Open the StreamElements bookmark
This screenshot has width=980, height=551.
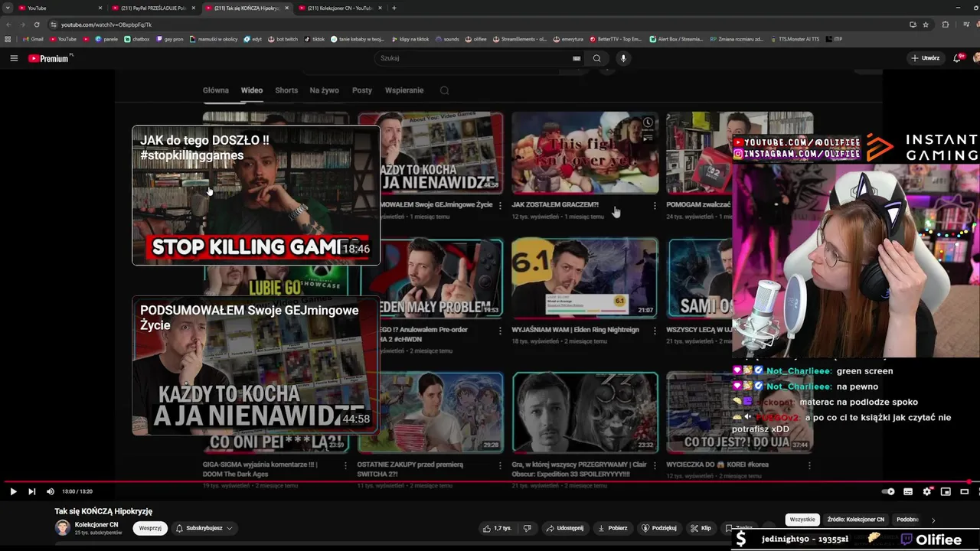[520, 39]
